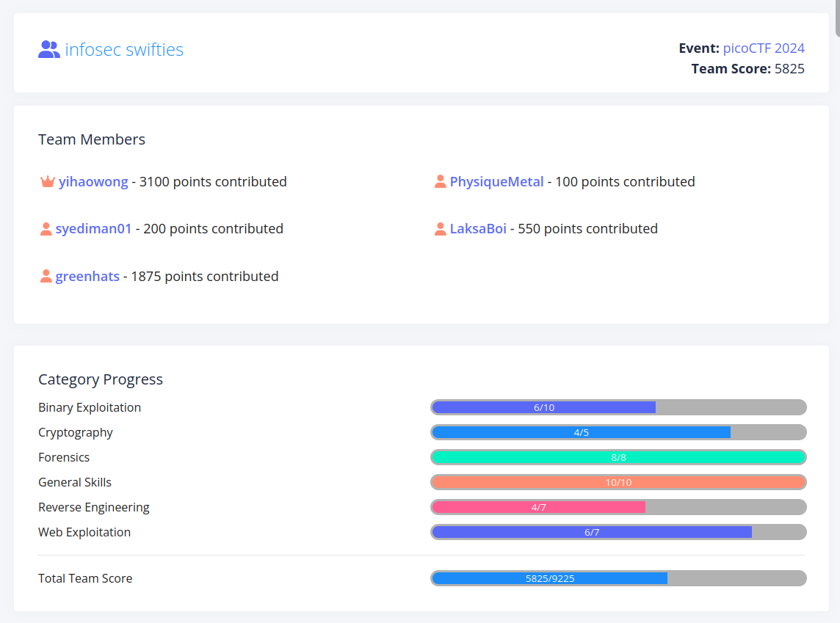Image resolution: width=840 pixels, height=623 pixels.
Task: Click the 200 points contributed text
Action: pyautogui.click(x=213, y=228)
